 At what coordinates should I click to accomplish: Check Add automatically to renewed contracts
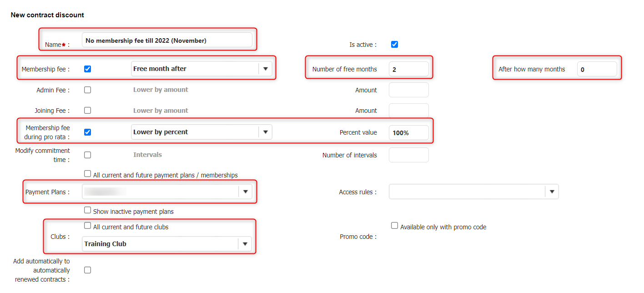click(88, 270)
